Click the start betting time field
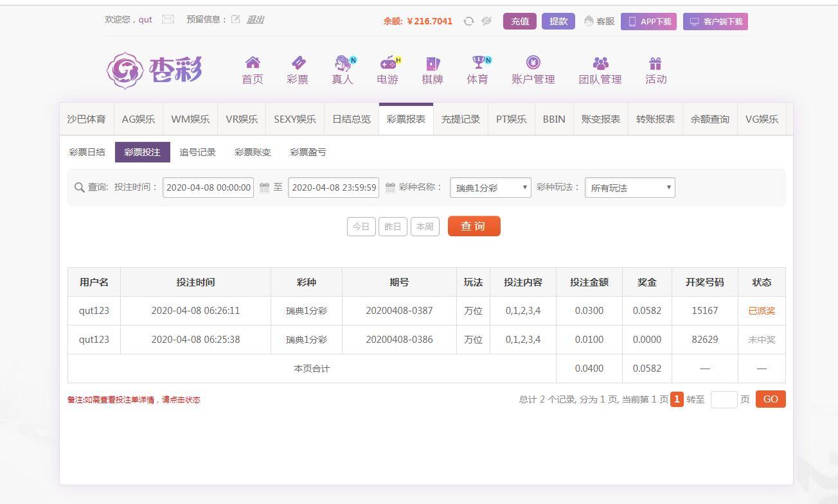 208,187
